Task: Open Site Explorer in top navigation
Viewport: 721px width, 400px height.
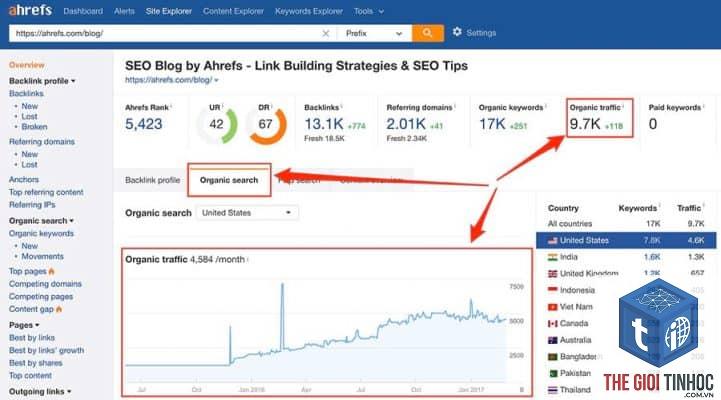Action: pos(169,11)
